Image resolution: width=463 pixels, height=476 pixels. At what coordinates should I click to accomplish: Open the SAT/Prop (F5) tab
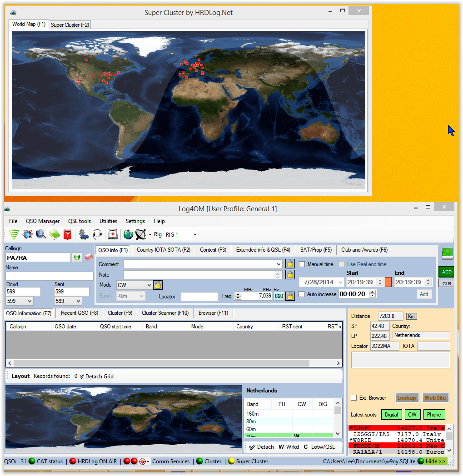click(316, 250)
